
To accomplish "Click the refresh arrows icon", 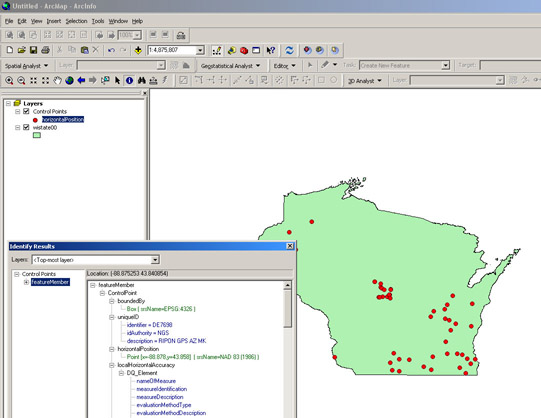I will (x=289, y=50).
